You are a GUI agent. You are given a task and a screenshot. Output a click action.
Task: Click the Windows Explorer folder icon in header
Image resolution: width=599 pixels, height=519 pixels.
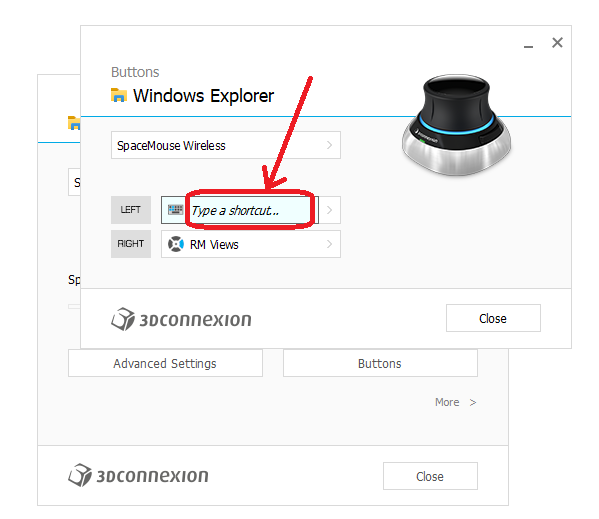[119, 95]
